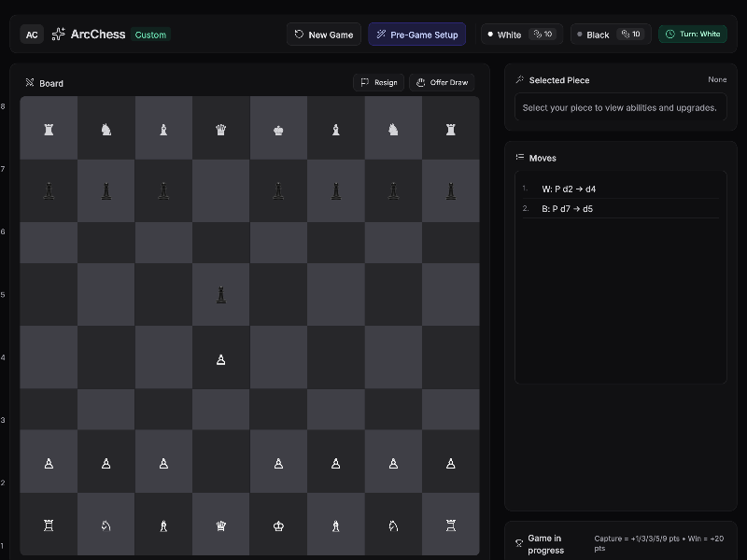
Task: Select the black pawn on d5
Action: point(221,294)
